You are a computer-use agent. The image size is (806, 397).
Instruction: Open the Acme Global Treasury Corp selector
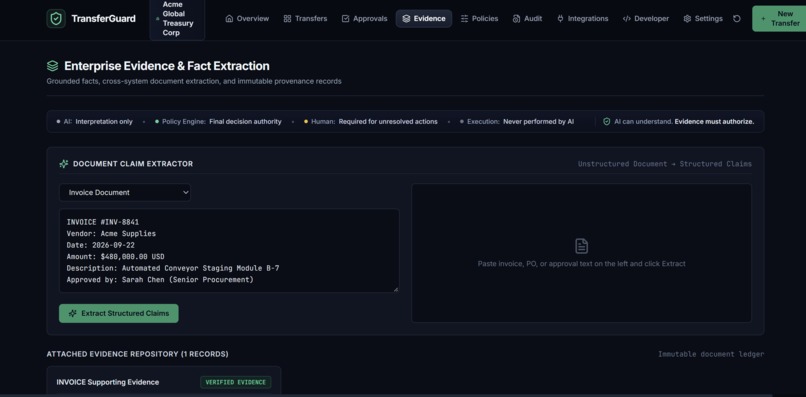click(177, 19)
